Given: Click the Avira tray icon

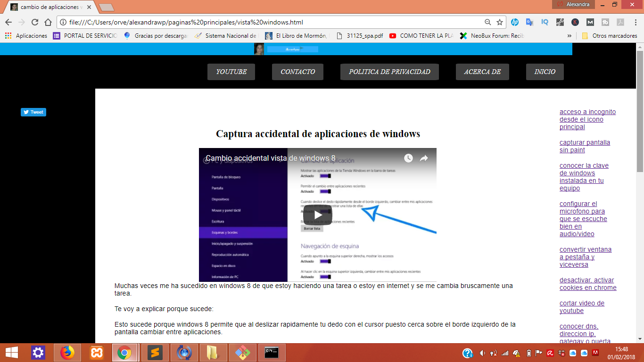Looking at the screenshot, I should (550, 353).
